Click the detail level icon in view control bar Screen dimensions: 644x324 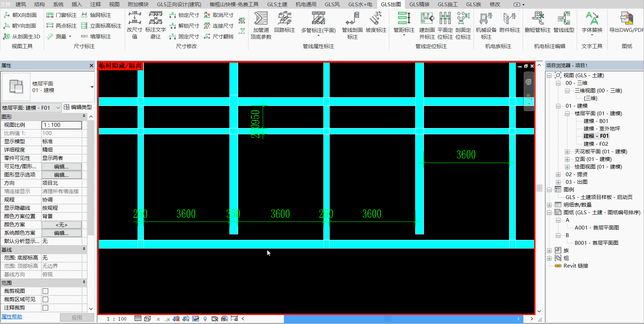coord(138,318)
